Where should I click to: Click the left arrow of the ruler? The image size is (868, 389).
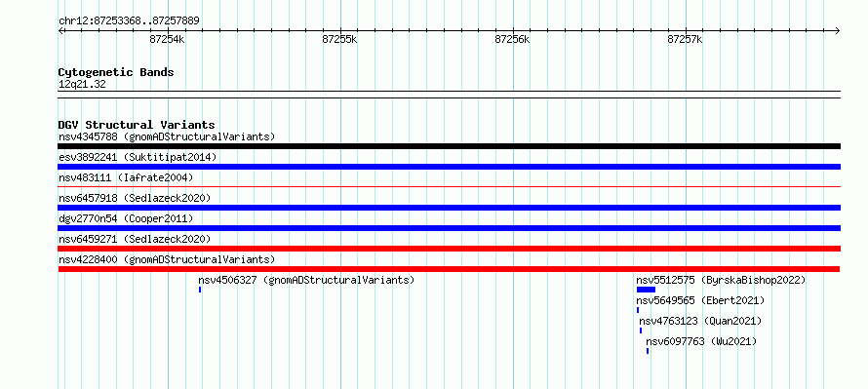pos(60,30)
